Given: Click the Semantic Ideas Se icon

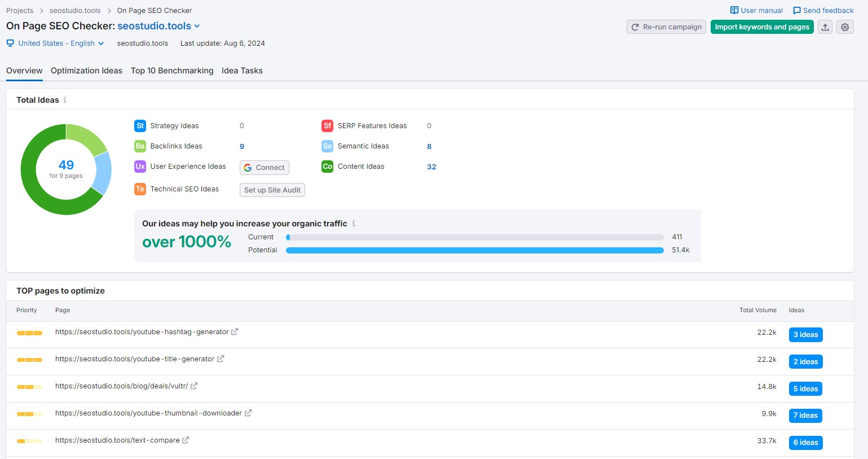Looking at the screenshot, I should (x=328, y=146).
